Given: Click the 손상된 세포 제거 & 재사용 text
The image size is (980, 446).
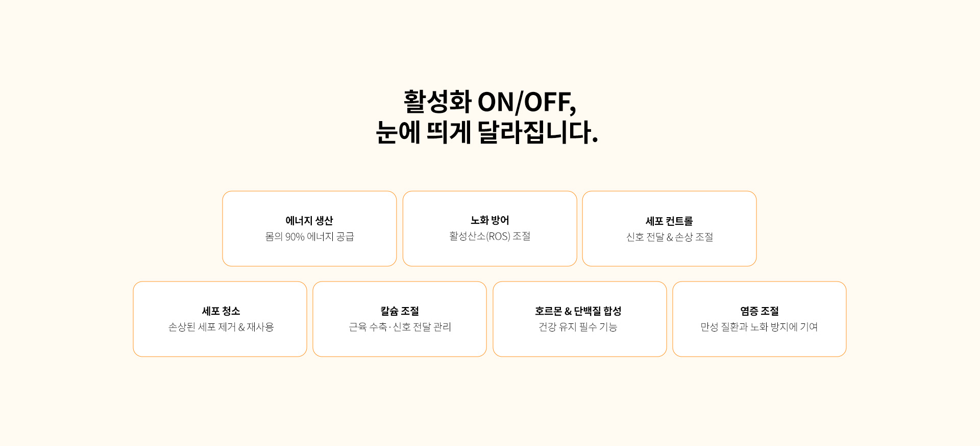Looking at the screenshot, I should coord(220,327).
